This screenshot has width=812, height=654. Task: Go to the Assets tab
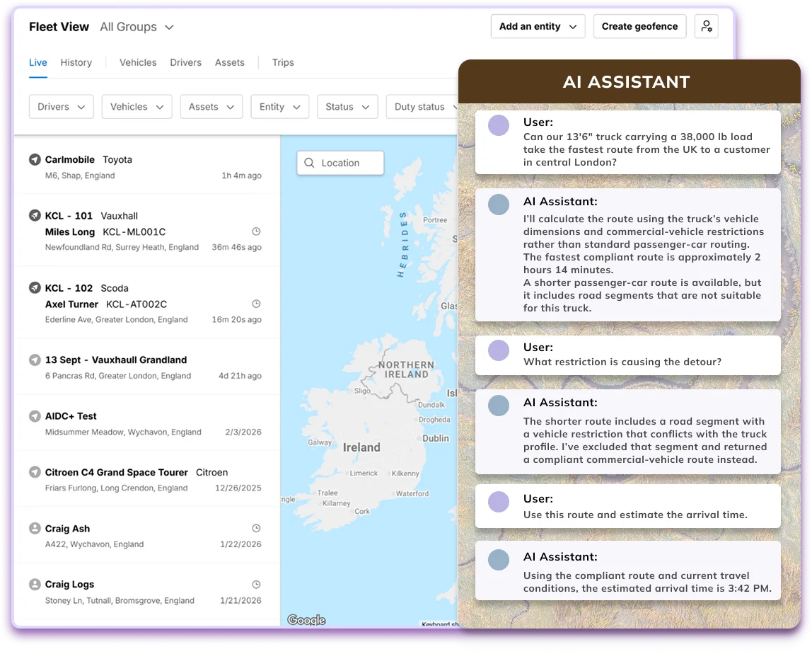pyautogui.click(x=229, y=63)
